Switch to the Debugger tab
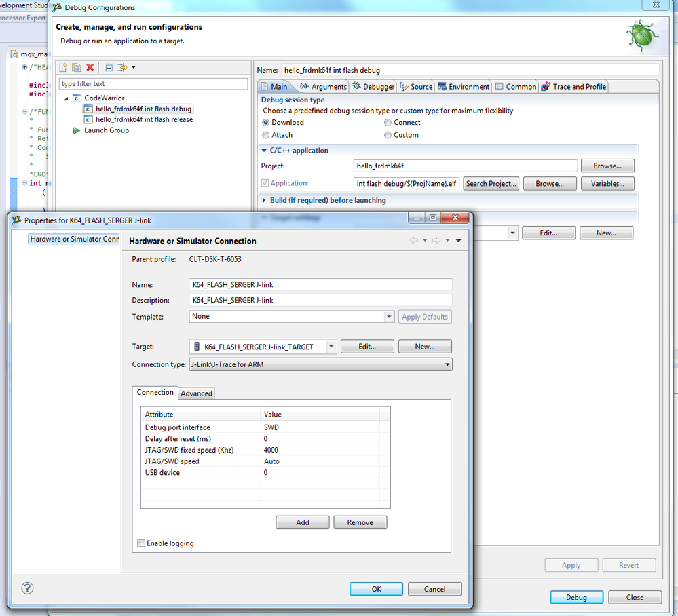 point(373,87)
